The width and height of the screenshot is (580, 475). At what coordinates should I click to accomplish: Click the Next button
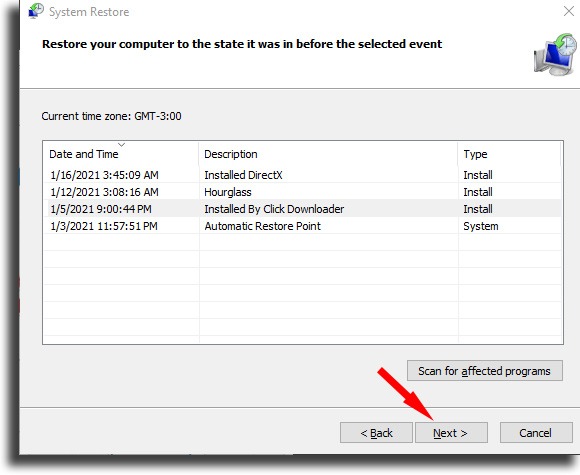click(451, 433)
